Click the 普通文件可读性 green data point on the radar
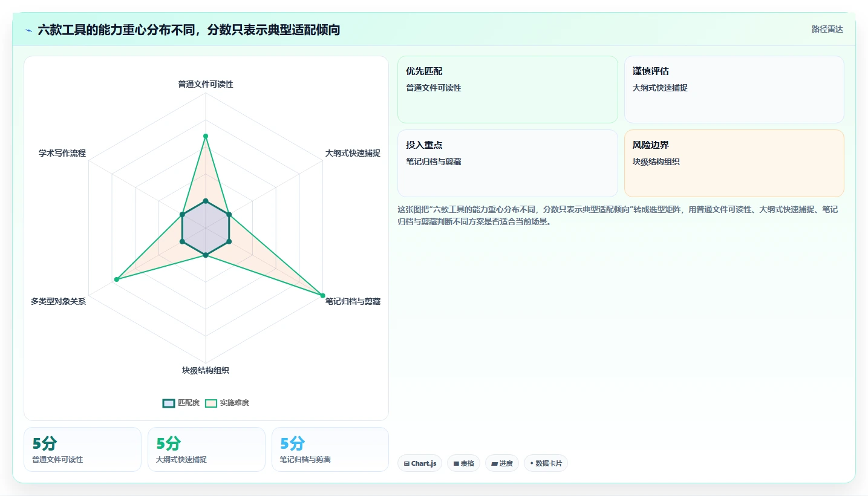This screenshot has width=868, height=496. coord(206,136)
